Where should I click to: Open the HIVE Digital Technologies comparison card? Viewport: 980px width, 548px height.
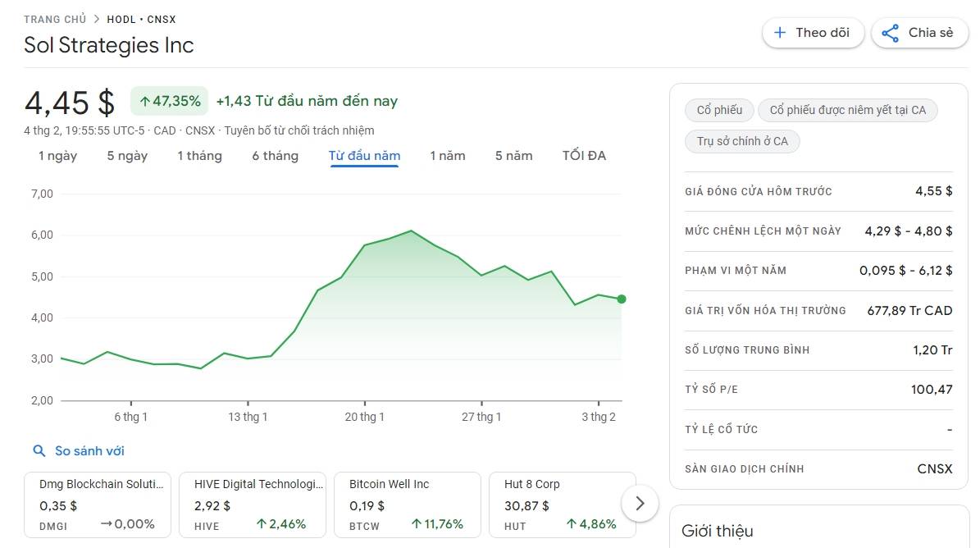[253, 505]
